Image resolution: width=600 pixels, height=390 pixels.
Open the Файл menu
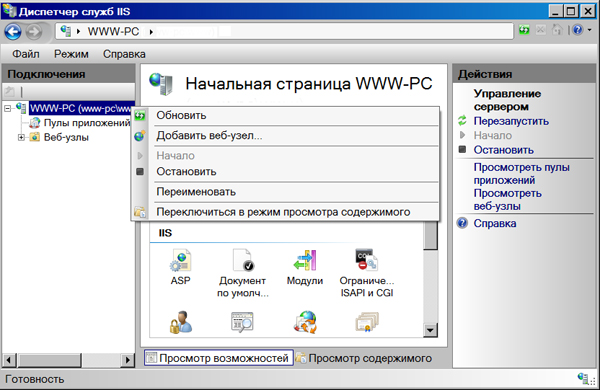26,54
